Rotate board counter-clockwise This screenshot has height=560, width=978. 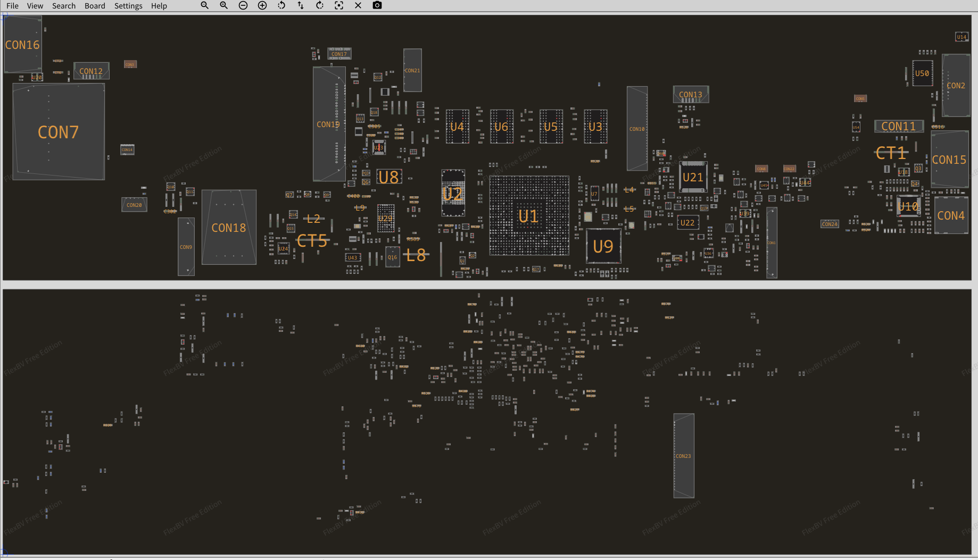pos(281,5)
